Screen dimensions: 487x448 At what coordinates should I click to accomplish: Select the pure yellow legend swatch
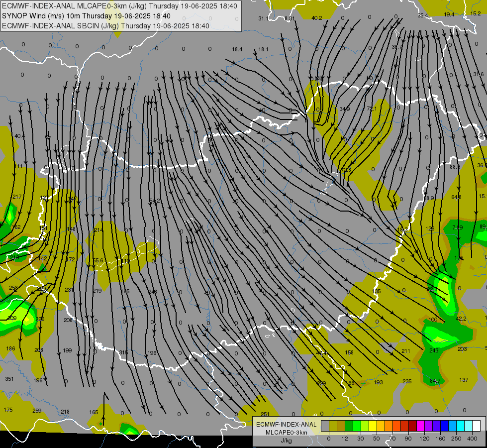tap(373, 426)
